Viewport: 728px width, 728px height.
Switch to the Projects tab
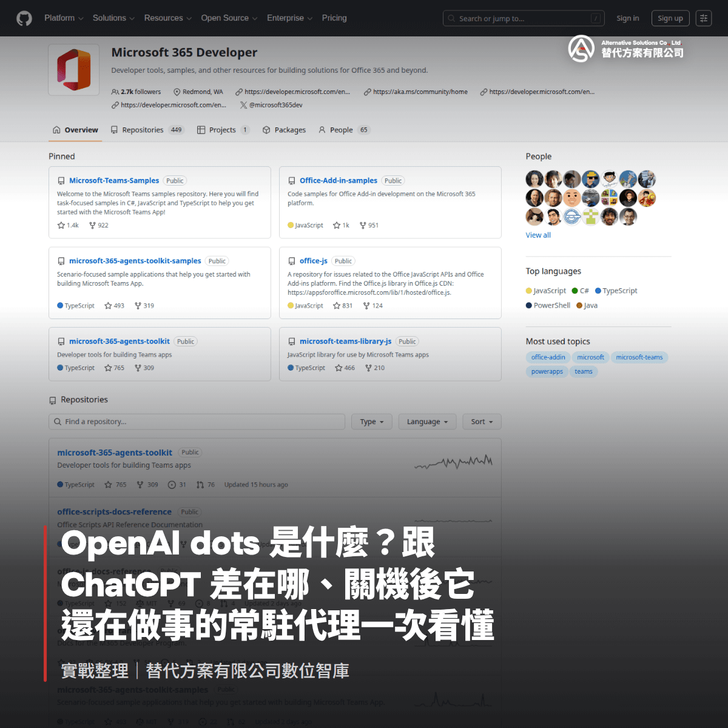coord(223,130)
